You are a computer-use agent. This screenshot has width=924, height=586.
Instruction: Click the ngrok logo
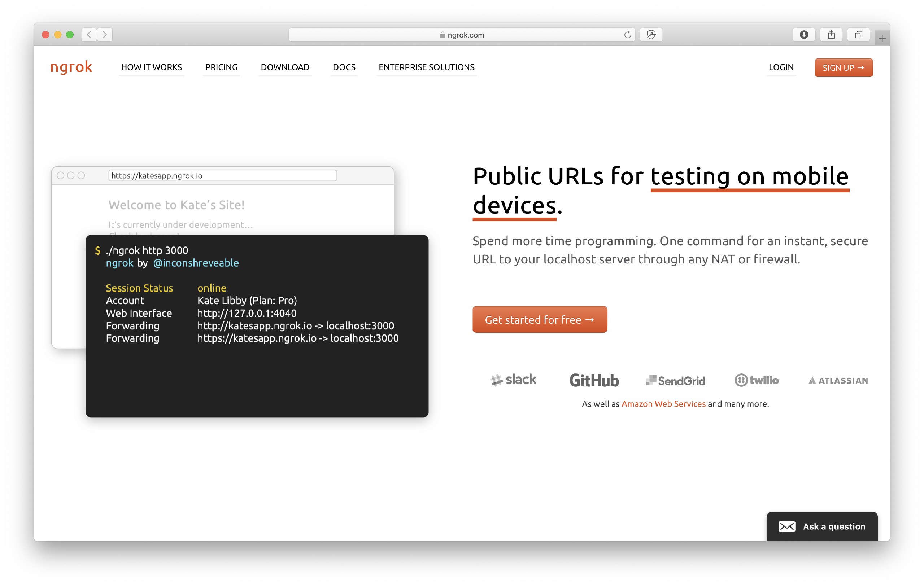71,67
